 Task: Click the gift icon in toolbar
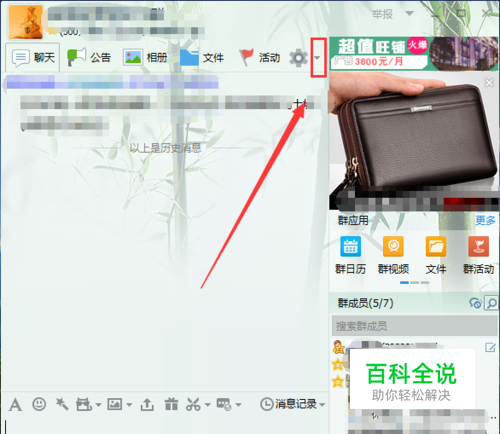pyautogui.click(x=171, y=404)
